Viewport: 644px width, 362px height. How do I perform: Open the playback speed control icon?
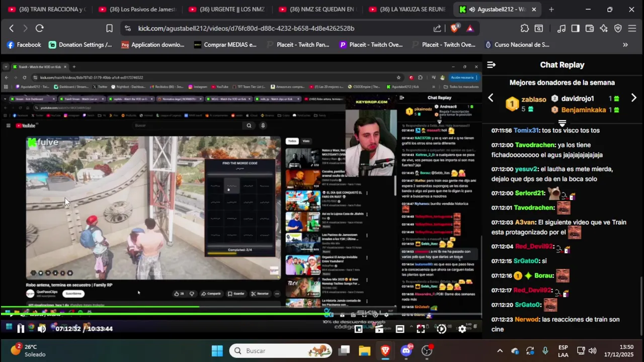(441, 329)
